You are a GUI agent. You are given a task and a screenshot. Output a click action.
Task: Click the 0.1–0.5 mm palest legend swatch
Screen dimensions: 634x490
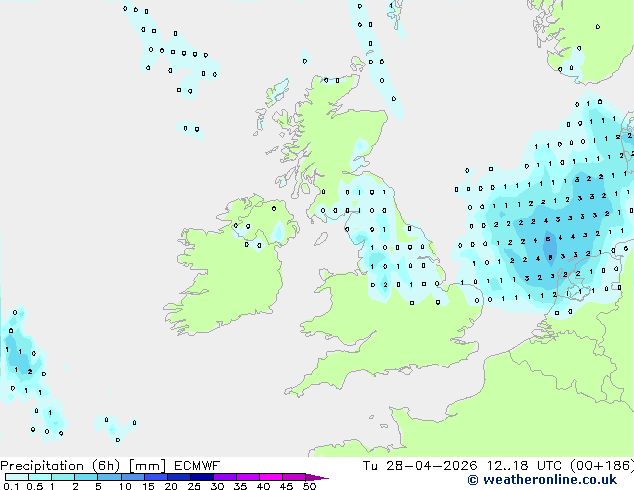[x=17, y=477]
